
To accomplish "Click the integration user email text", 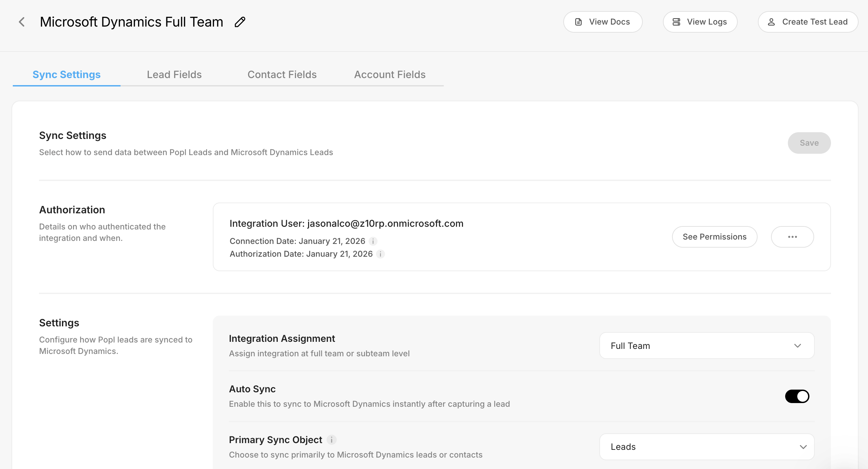I will coord(385,223).
